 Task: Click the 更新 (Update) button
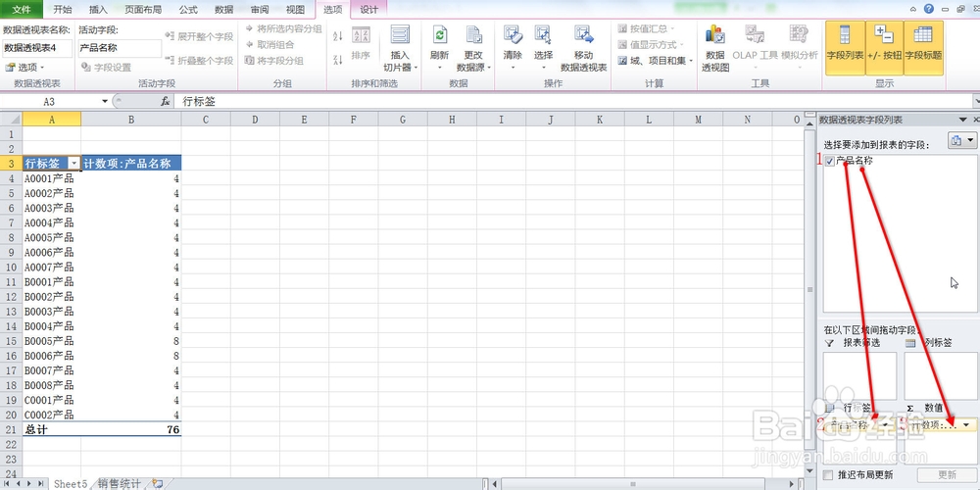[948, 474]
